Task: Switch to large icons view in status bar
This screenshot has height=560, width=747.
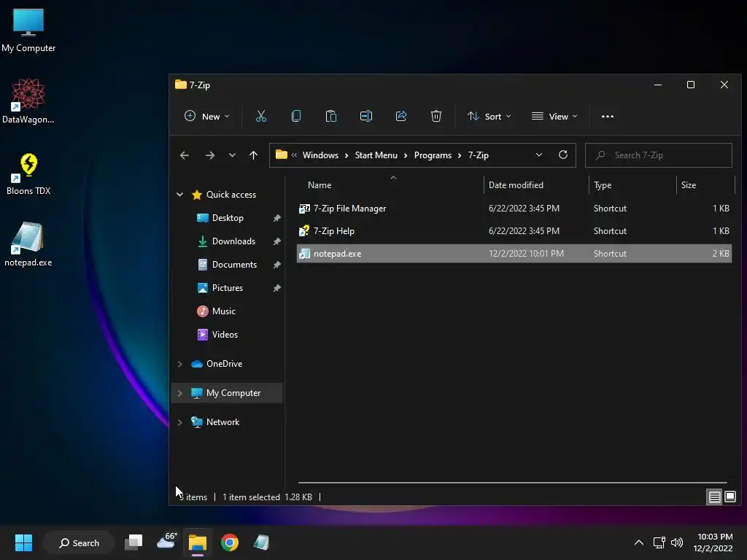Action: click(730, 497)
